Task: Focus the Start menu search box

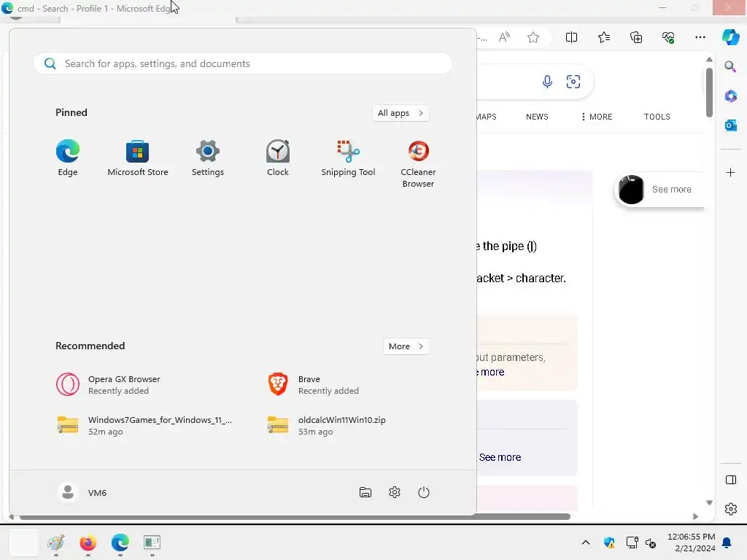Action: tap(242, 64)
